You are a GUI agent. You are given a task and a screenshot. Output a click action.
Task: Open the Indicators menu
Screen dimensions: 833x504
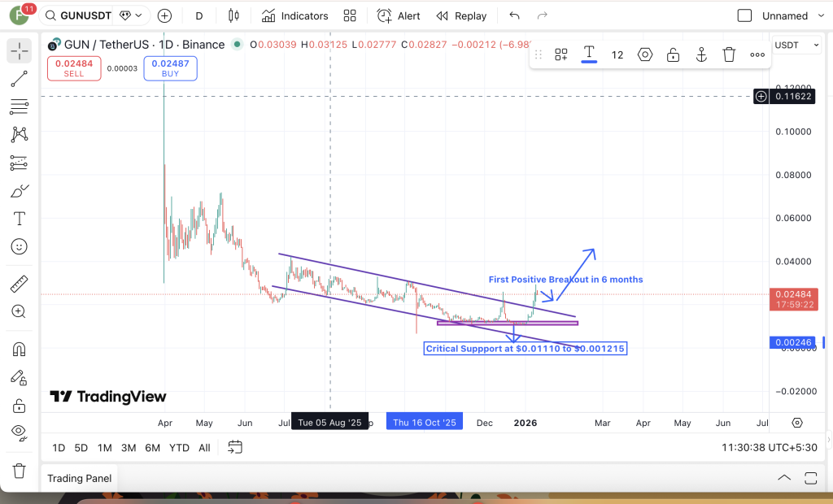point(294,15)
